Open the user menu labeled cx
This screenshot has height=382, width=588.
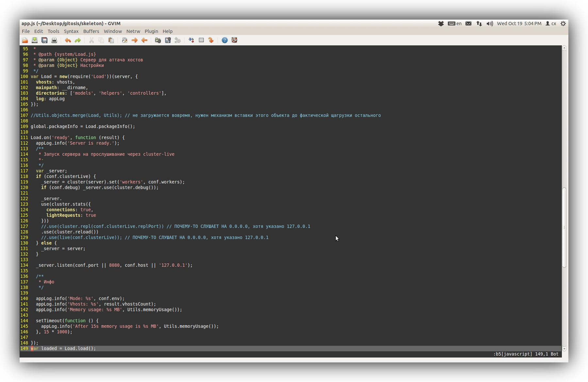(x=551, y=24)
